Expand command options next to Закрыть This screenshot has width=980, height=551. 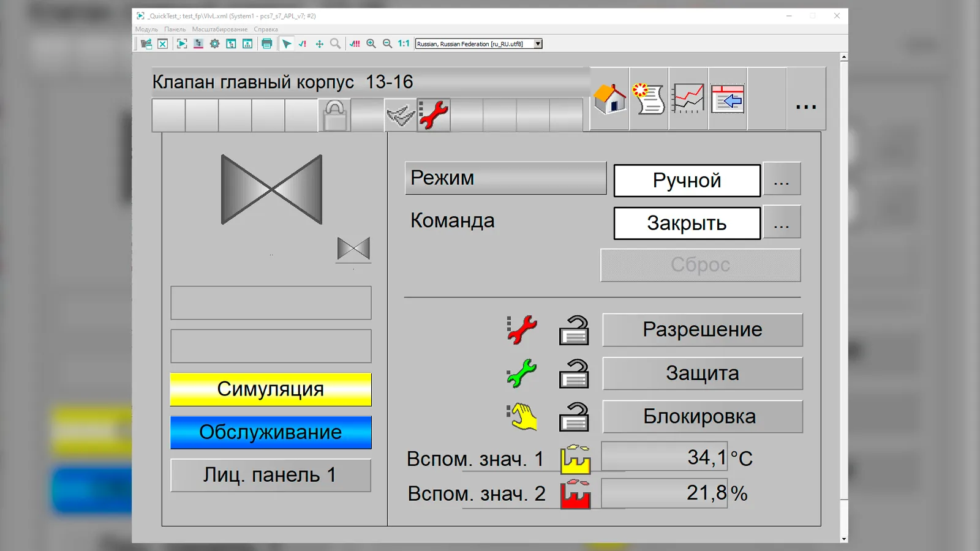point(782,222)
